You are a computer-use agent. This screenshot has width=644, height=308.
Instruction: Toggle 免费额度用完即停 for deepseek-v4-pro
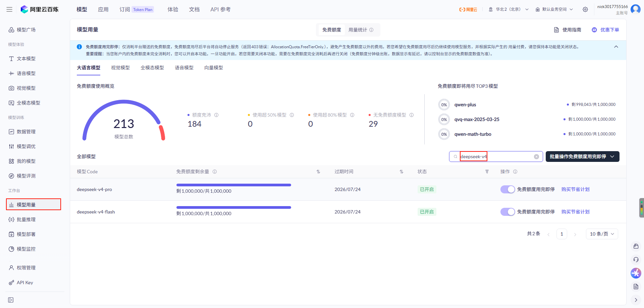(x=507, y=189)
